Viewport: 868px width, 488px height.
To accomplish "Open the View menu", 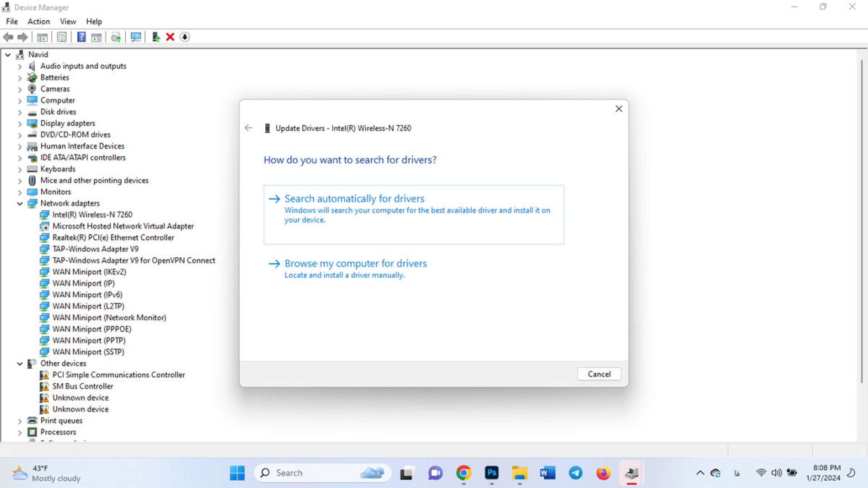I will click(x=68, y=21).
